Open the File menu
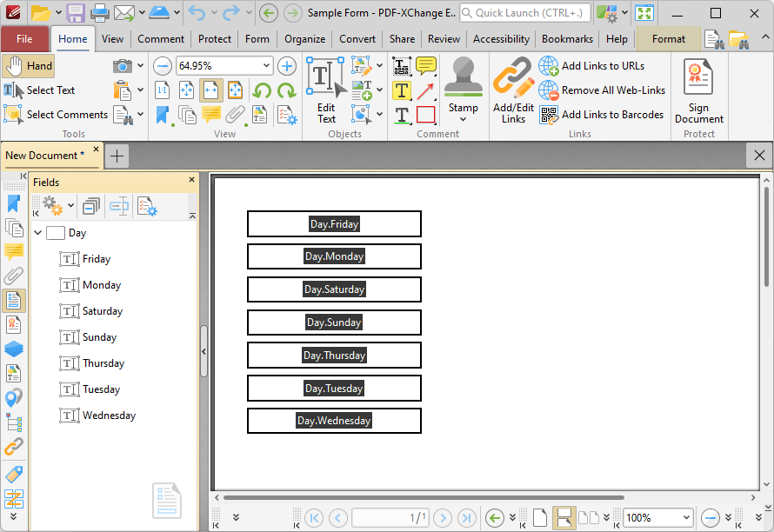 tap(24, 39)
